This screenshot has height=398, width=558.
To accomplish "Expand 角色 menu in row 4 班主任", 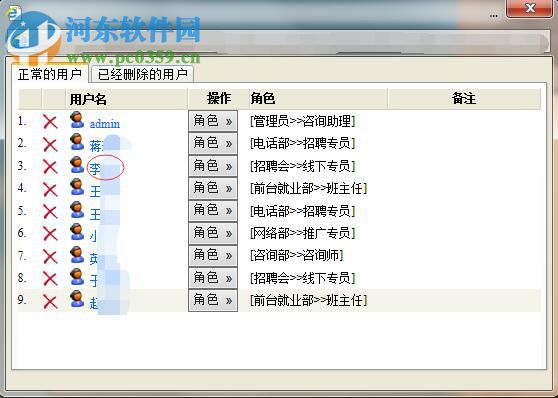I will click(x=213, y=188).
